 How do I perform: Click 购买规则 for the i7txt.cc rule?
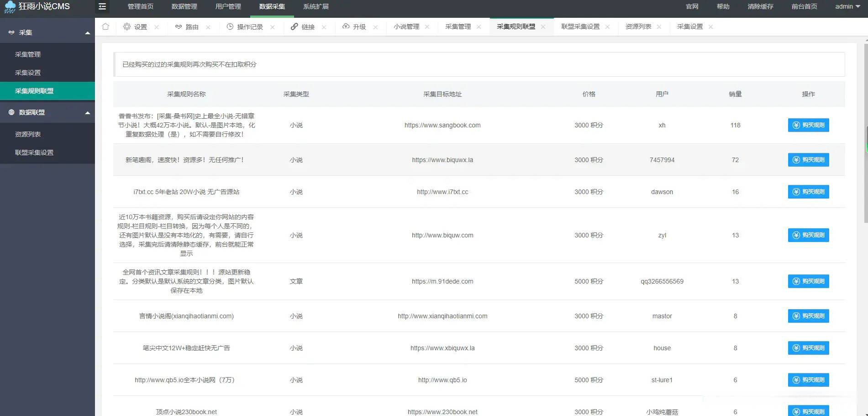[x=808, y=192]
